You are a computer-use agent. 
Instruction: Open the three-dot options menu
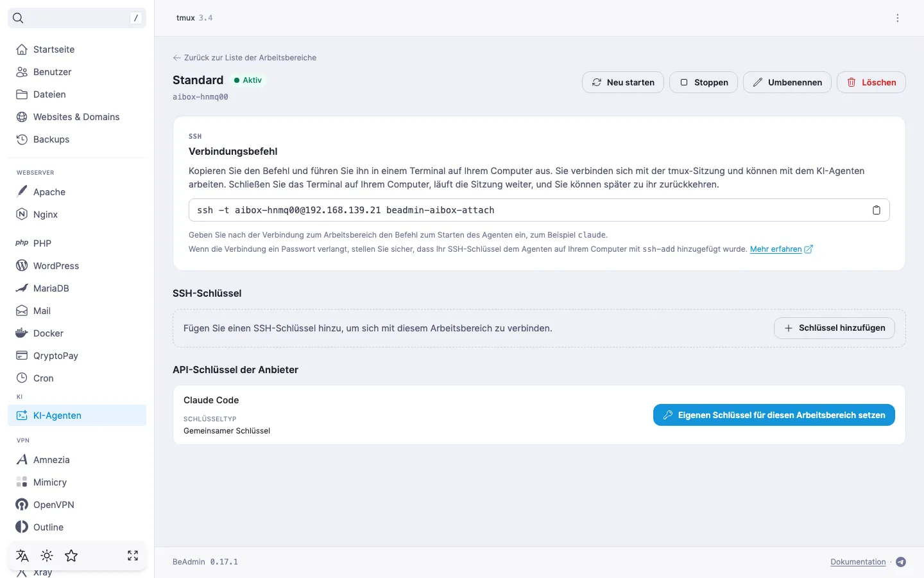pos(898,18)
